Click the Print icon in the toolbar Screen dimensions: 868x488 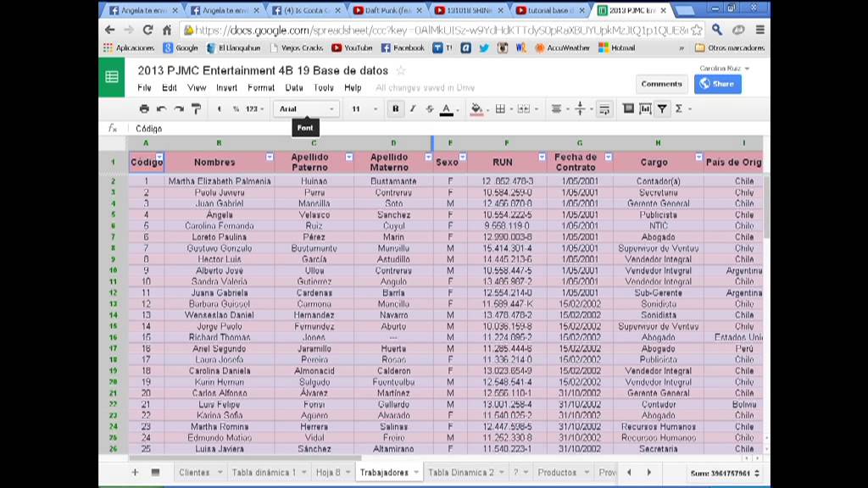144,109
